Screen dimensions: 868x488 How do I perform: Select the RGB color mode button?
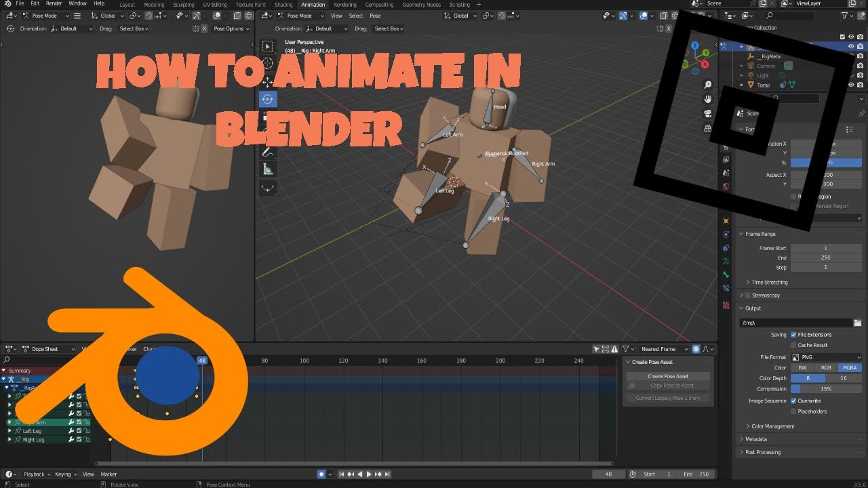[x=827, y=368]
